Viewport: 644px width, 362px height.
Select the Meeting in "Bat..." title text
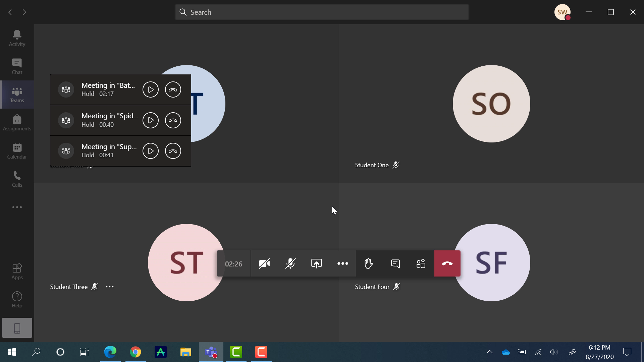108,85
